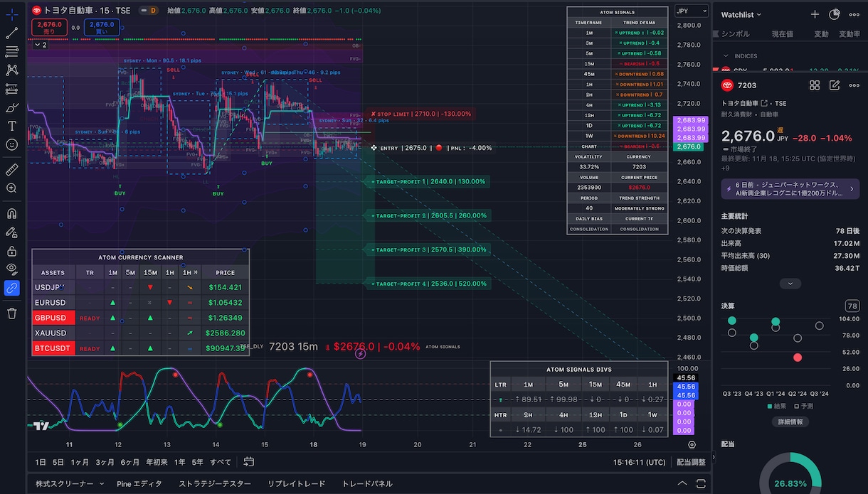Sort watchlist by 変動率 column
This screenshot has width=868, height=494.
850,34
